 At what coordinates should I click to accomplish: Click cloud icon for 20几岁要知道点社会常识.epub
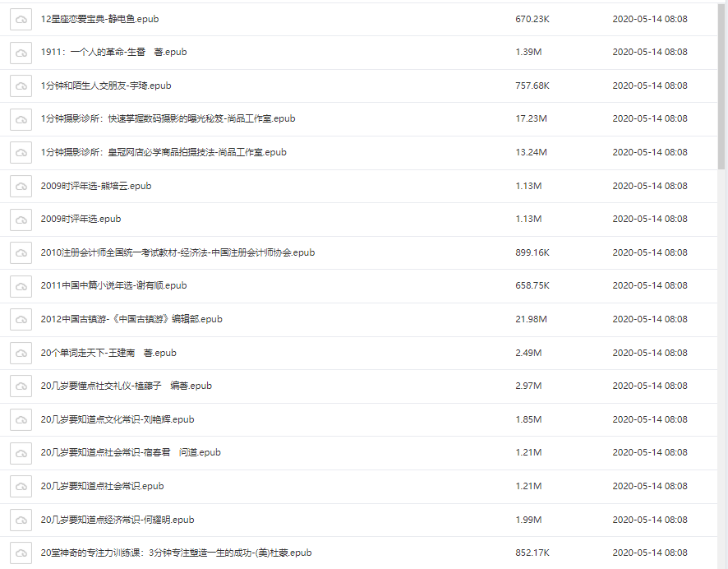coord(21,486)
